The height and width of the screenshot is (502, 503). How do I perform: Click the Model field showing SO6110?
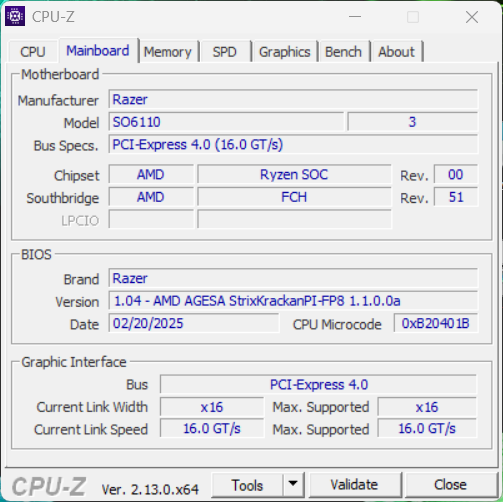226,122
